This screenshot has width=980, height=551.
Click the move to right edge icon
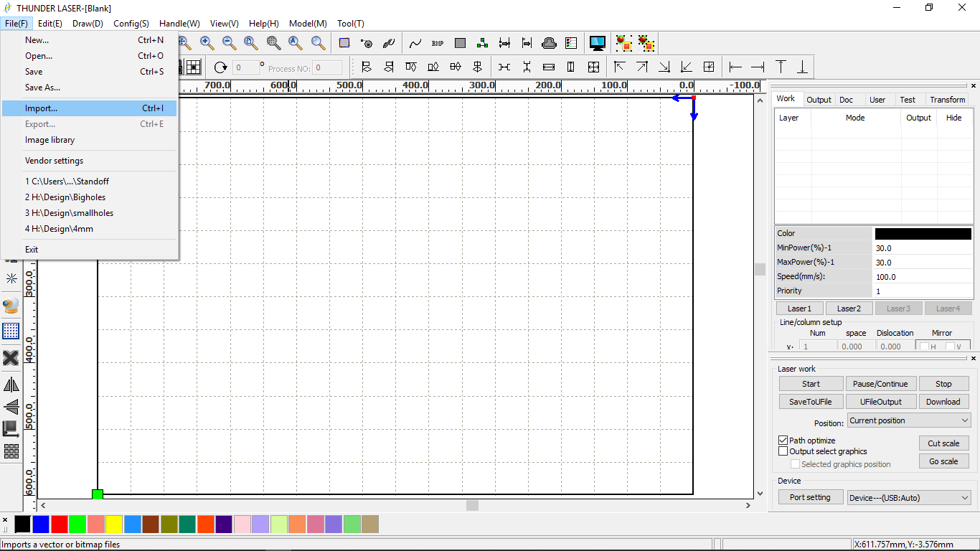tap(758, 67)
